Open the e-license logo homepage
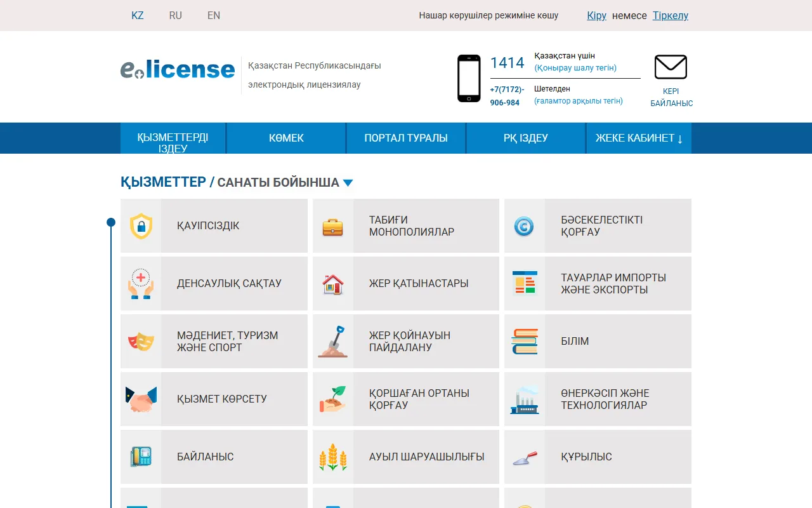 coord(178,69)
